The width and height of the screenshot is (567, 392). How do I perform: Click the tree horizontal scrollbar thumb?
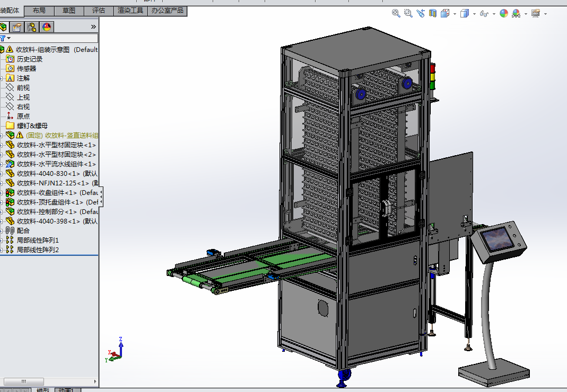[x=24, y=381]
